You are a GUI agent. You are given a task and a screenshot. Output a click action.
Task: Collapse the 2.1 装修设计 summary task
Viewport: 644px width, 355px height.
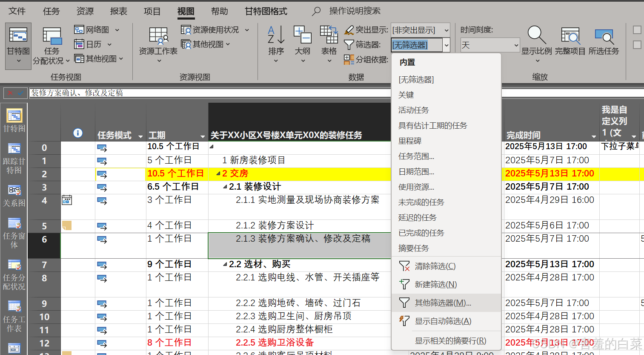(x=225, y=187)
